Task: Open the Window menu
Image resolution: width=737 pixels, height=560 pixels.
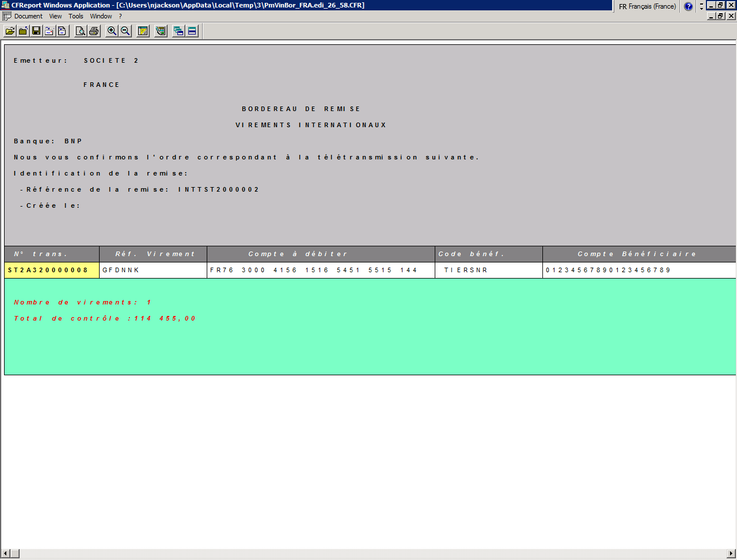Action: (101, 16)
